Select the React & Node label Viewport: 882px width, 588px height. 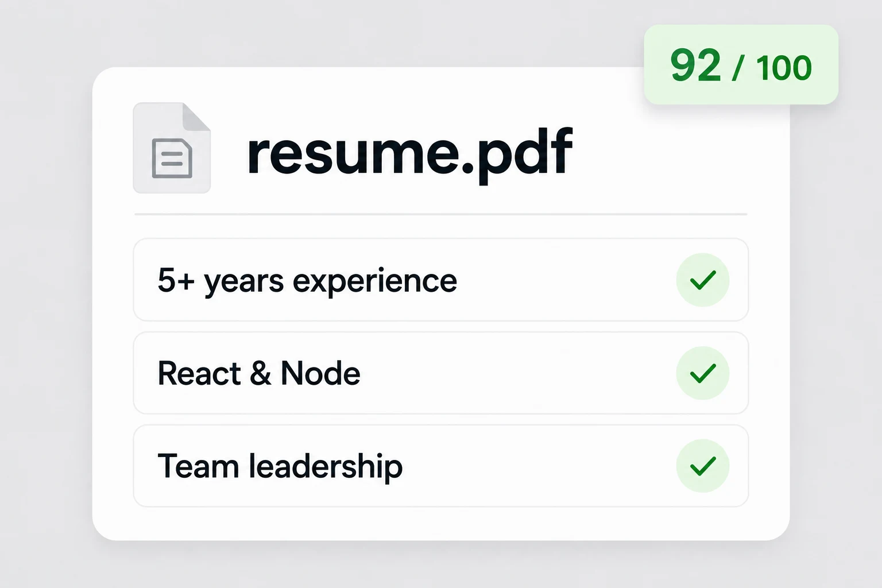259,374
